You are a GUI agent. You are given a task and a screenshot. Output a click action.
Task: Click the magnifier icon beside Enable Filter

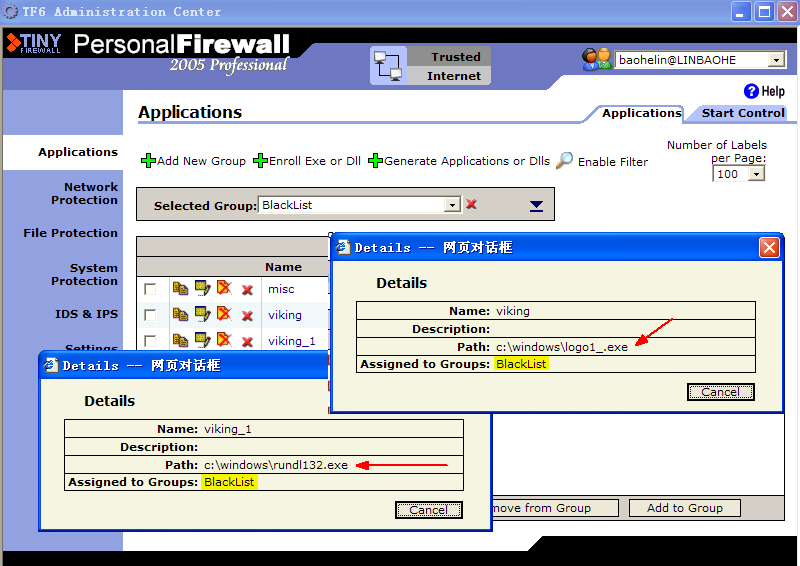(564, 160)
